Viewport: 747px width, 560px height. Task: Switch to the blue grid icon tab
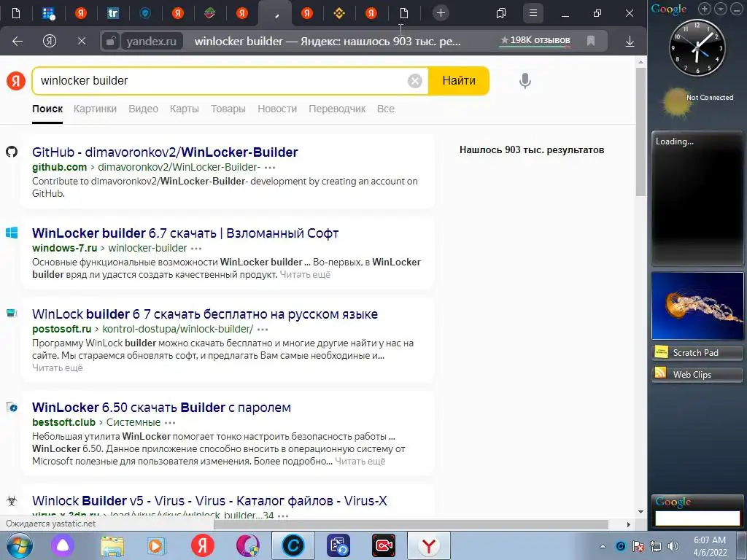click(x=49, y=13)
